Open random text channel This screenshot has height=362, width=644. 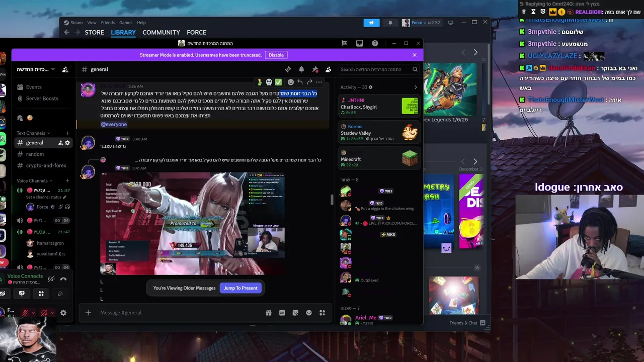tap(43, 154)
